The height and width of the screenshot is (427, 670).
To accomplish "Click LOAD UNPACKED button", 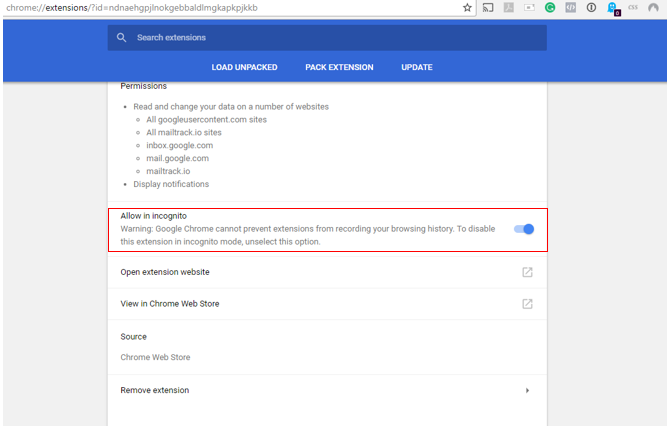I will coord(245,68).
